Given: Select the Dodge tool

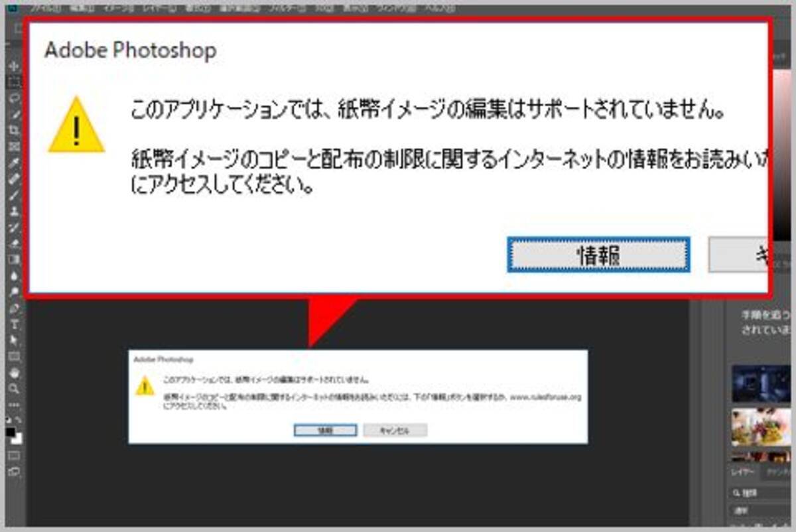Looking at the screenshot, I should (14, 292).
